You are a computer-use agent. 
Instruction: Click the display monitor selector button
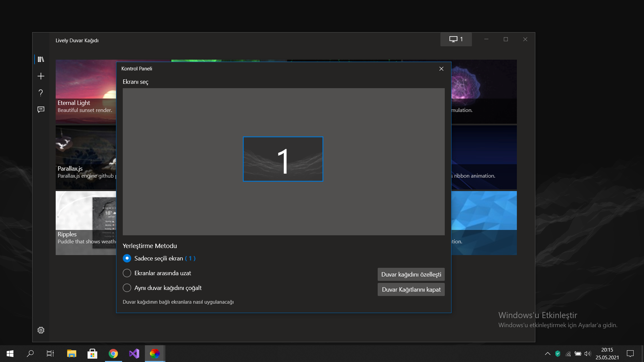click(x=456, y=39)
